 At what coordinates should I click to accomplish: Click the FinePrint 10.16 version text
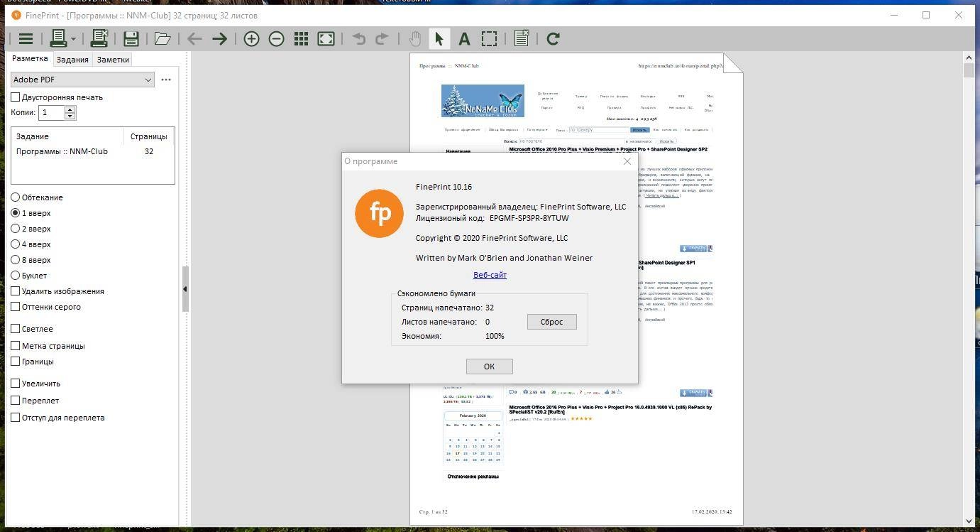[x=444, y=187]
